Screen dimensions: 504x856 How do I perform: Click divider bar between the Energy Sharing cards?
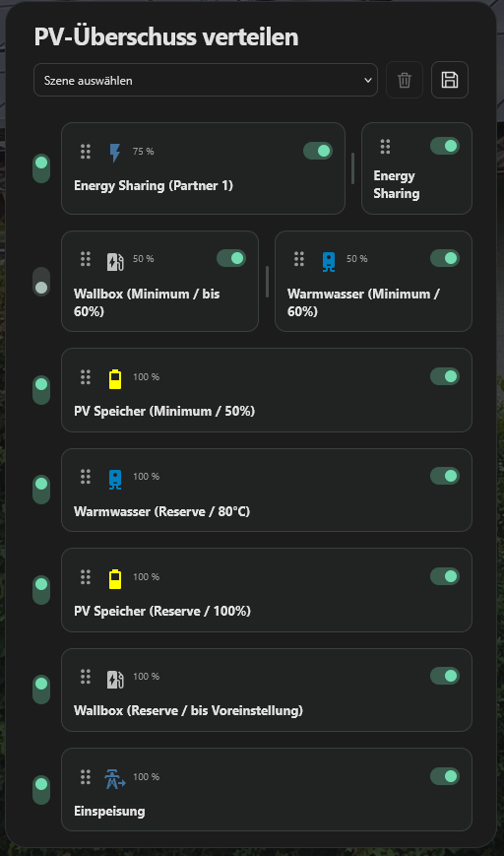coord(353,168)
